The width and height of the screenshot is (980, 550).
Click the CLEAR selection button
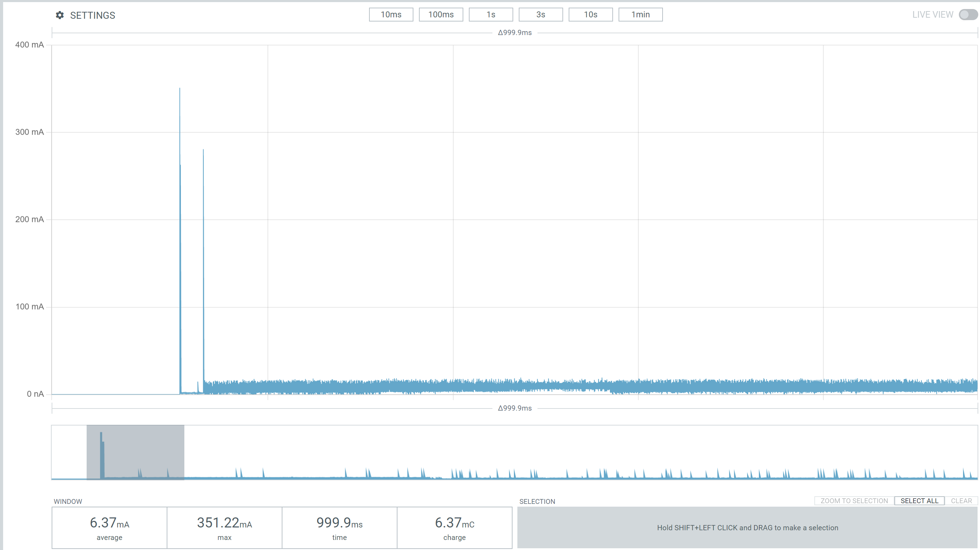click(961, 500)
